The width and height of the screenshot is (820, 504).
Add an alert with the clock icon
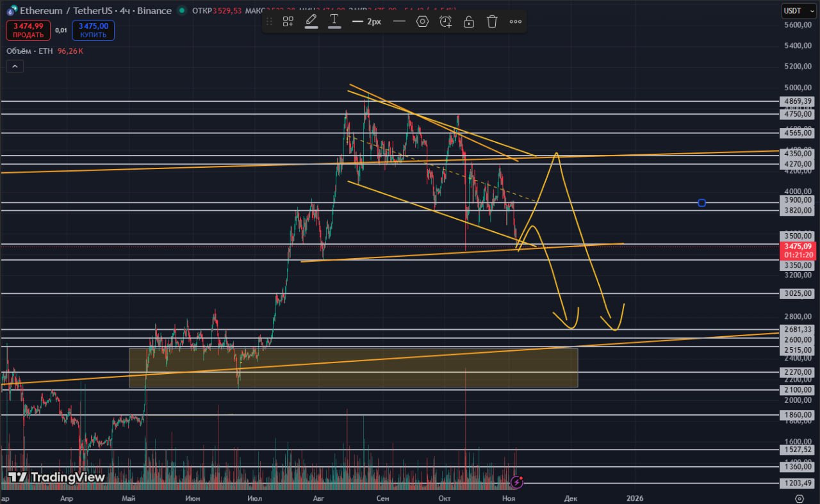click(x=445, y=22)
